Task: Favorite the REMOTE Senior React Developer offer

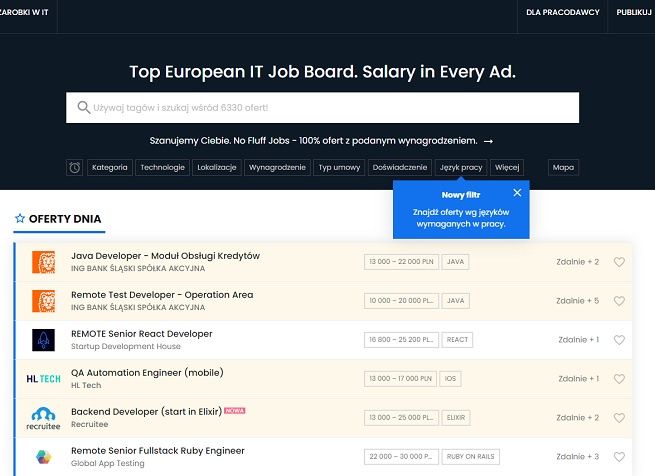Action: coord(619,340)
